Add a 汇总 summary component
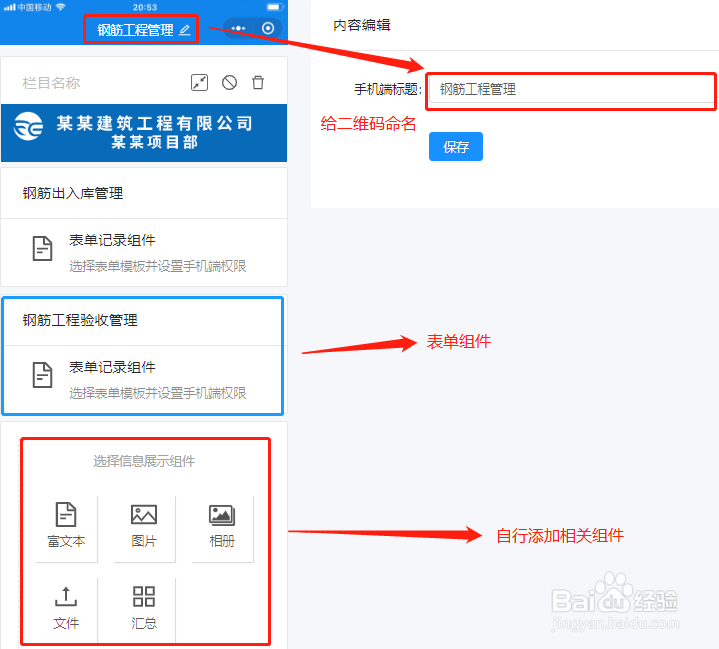The image size is (719, 649). [x=144, y=608]
